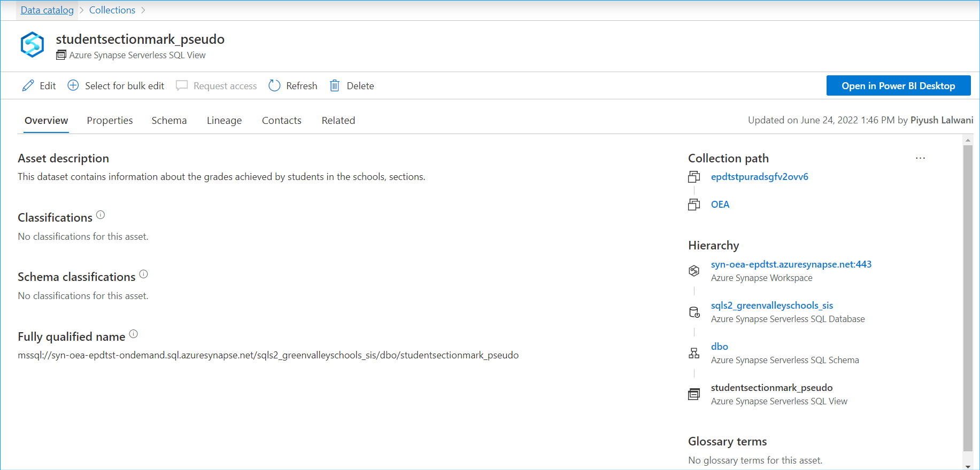Click the SQL Database hierarchy icon
This screenshot has height=470, width=980.
[694, 312]
